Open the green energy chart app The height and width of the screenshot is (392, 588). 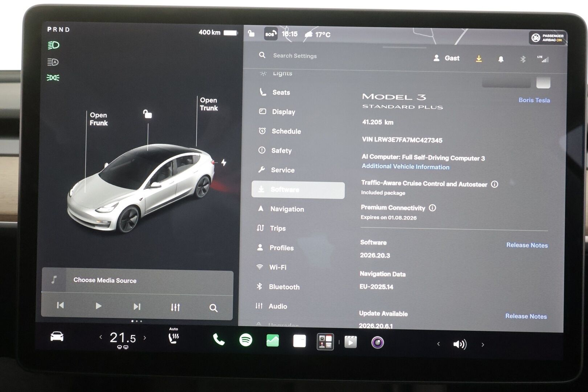273,340
